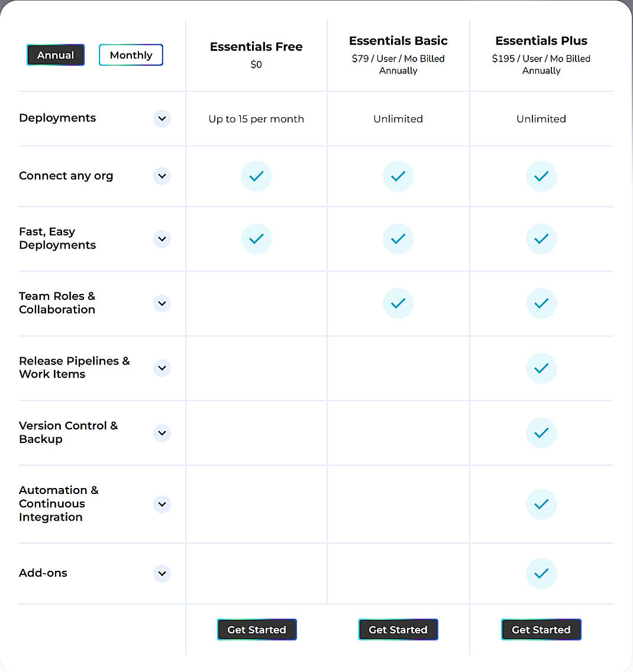Image resolution: width=633 pixels, height=672 pixels.
Task: Expand the Add-ons section
Action: pyautogui.click(x=162, y=573)
